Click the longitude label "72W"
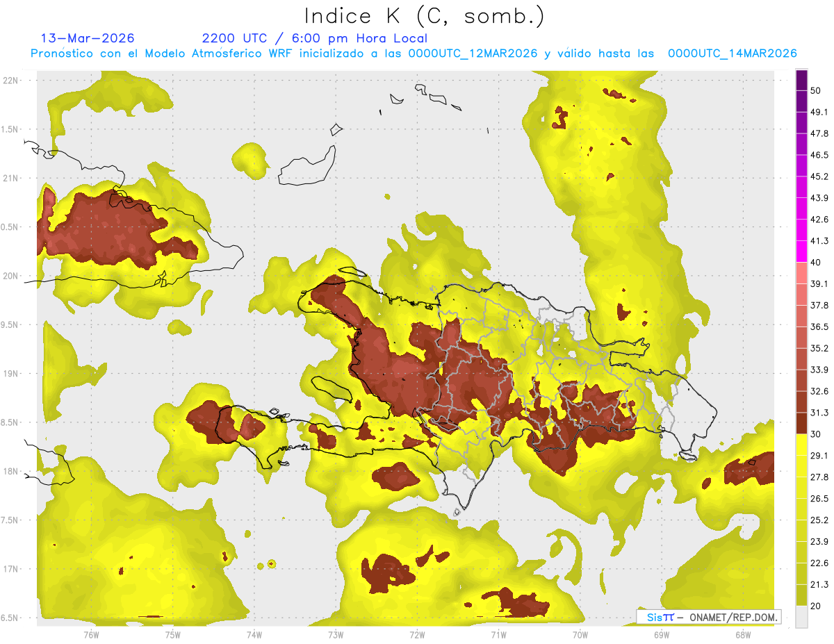Viewport: 834px width, 644px height. 417,635
